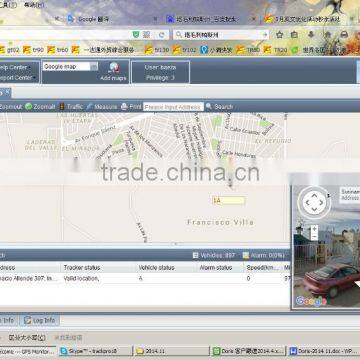Click the Print map icon

[124, 106]
